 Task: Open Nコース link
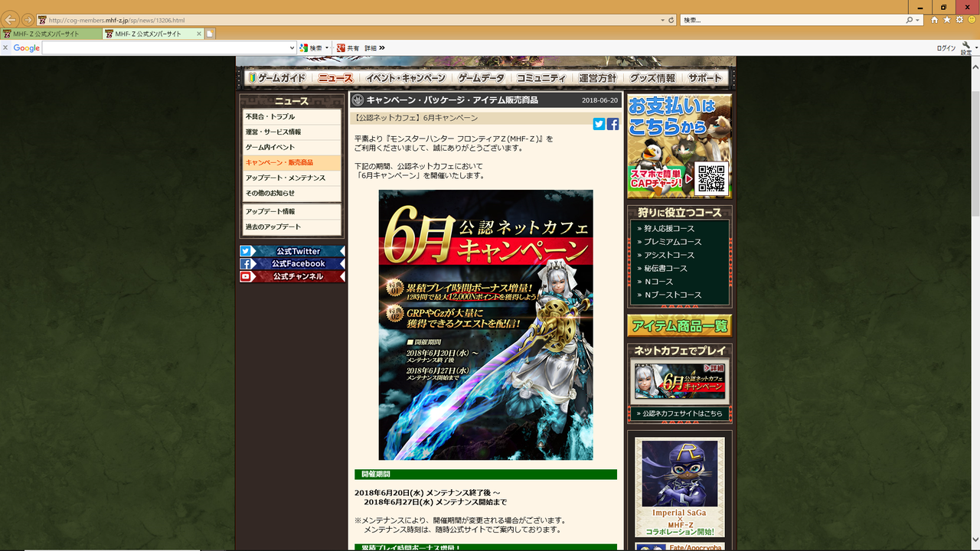[658, 282]
